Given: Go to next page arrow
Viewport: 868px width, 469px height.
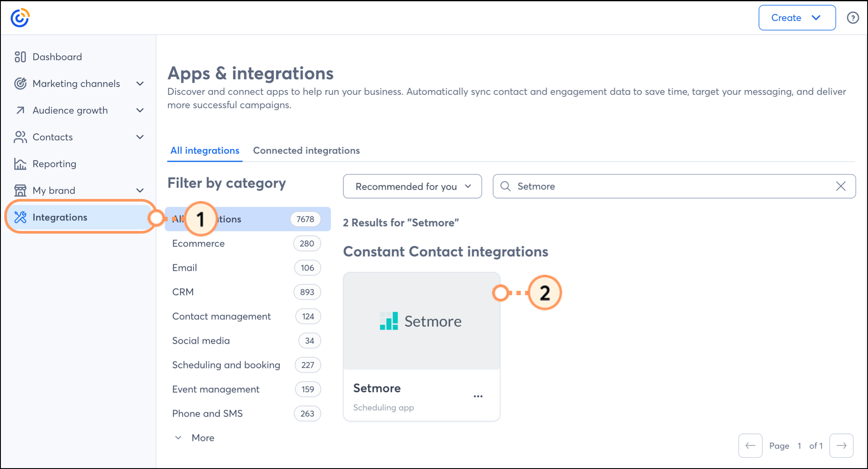Looking at the screenshot, I should point(841,446).
